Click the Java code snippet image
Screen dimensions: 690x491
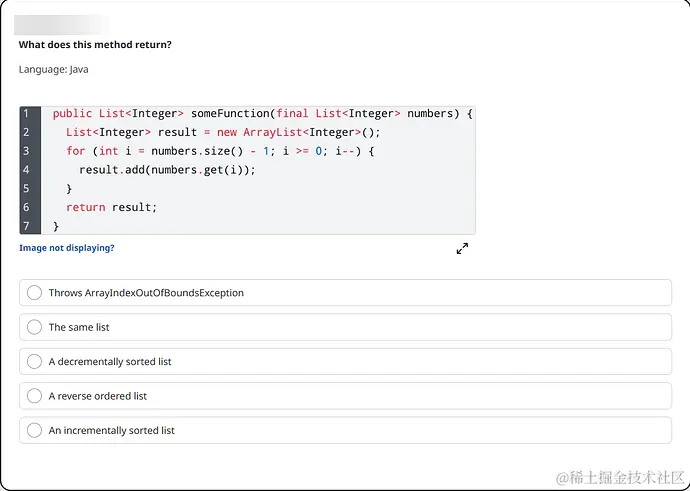[x=247, y=170]
